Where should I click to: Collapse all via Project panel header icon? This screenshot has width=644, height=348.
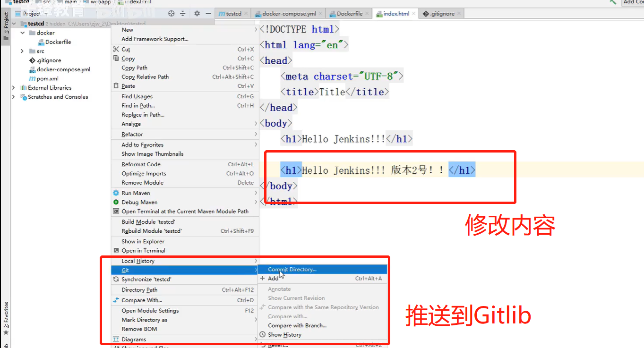183,14
